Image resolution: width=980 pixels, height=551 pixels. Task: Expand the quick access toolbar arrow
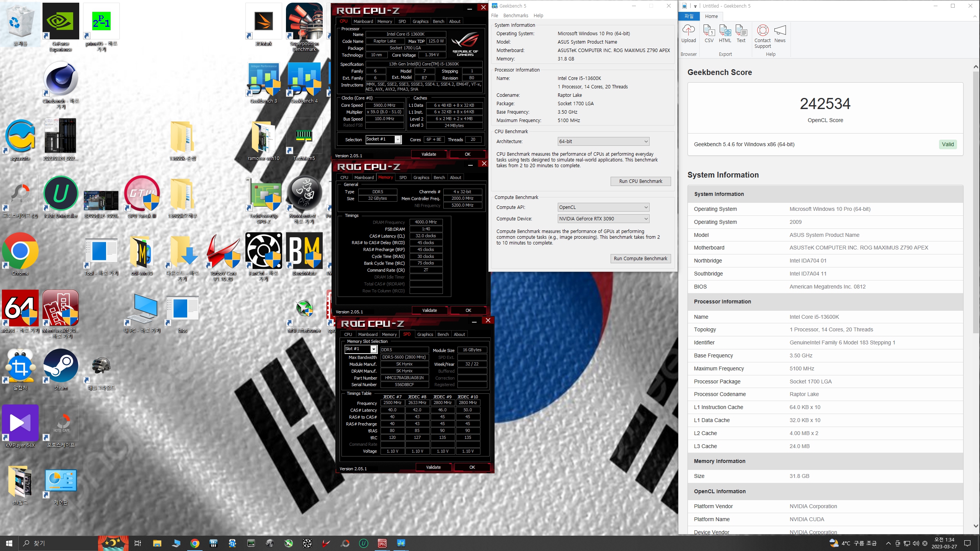click(695, 6)
